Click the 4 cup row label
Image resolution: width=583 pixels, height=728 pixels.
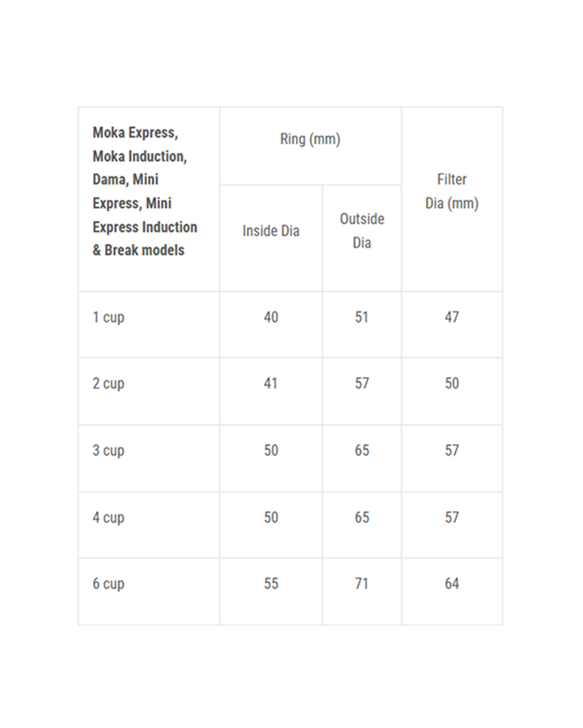point(108,518)
